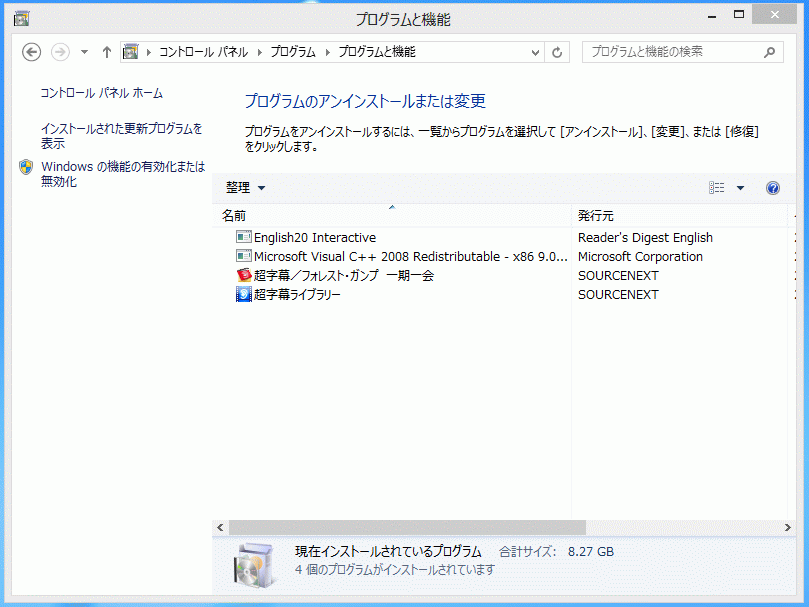Open インストールされた更新プログラムを表示 link

tap(122, 136)
